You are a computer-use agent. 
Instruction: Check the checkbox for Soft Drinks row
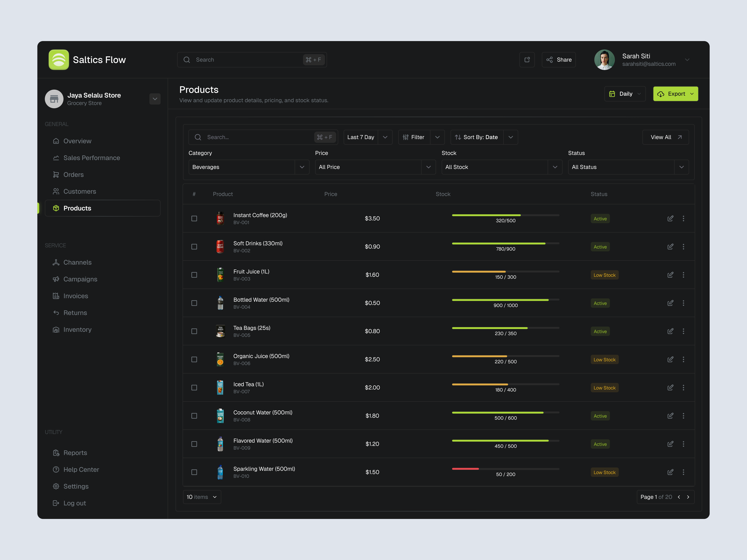click(194, 247)
